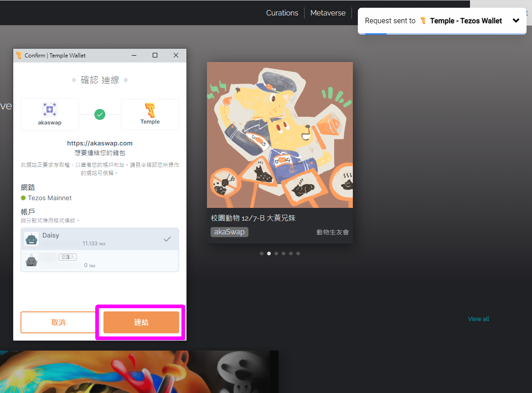Click the akaSwap tag on artwork card
532x393 pixels.
[x=229, y=232]
